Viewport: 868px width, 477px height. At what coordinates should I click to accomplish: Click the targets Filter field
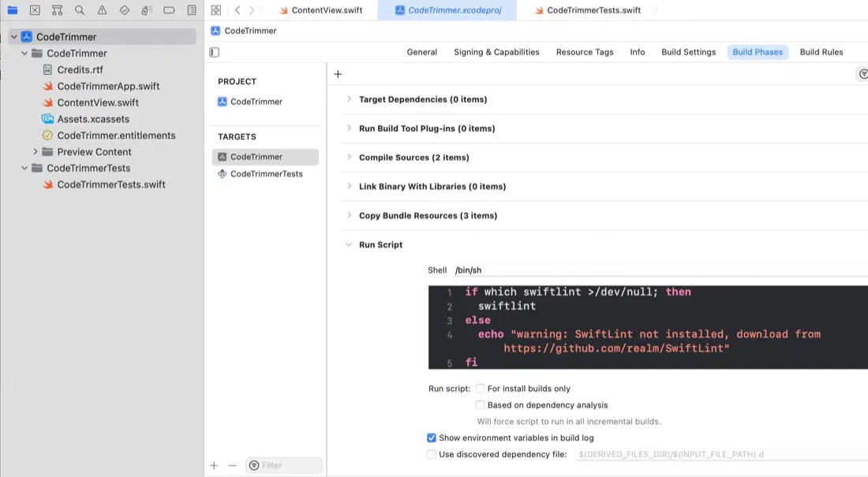click(x=284, y=465)
